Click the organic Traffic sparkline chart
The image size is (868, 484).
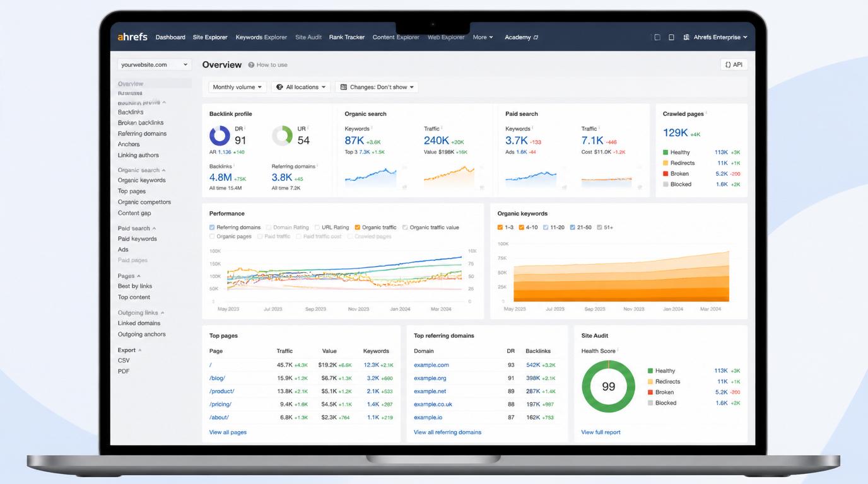tap(449, 177)
